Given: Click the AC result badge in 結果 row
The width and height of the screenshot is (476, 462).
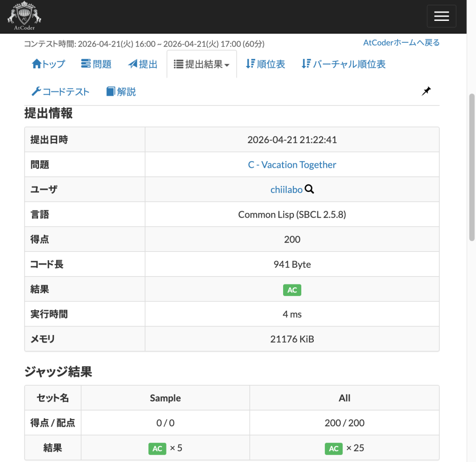Looking at the screenshot, I should (x=292, y=290).
